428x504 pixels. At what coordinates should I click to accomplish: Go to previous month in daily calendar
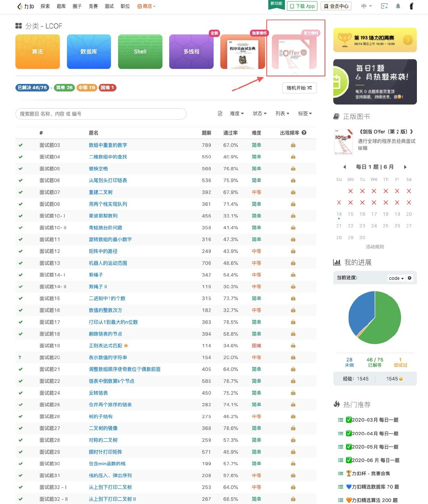pos(344,167)
